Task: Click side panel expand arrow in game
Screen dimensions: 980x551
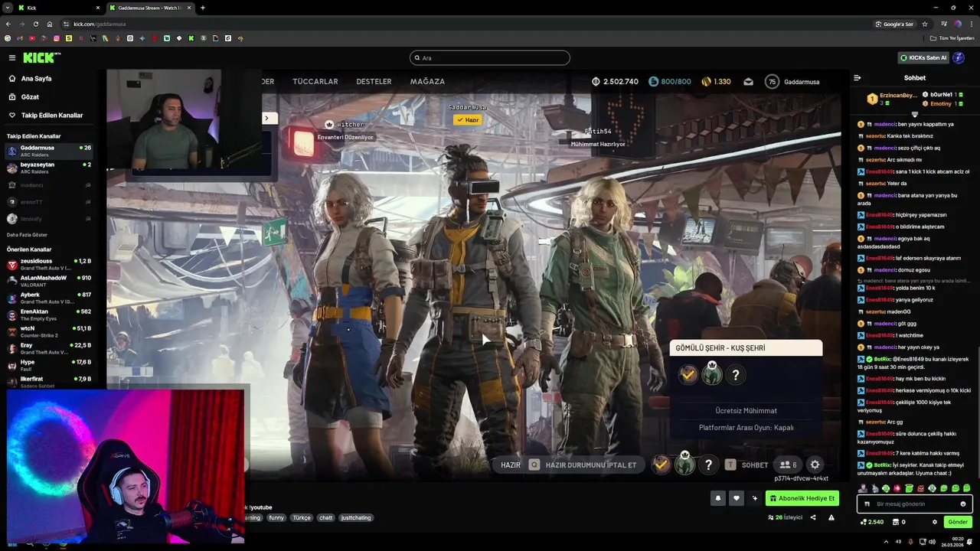Action: (x=266, y=118)
